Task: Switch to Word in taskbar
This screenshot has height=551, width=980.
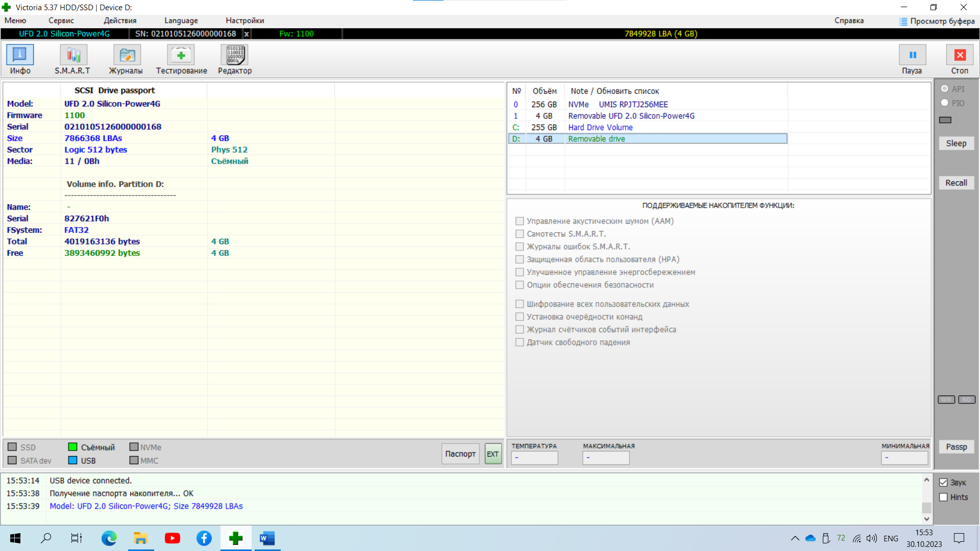Action: tap(267, 538)
